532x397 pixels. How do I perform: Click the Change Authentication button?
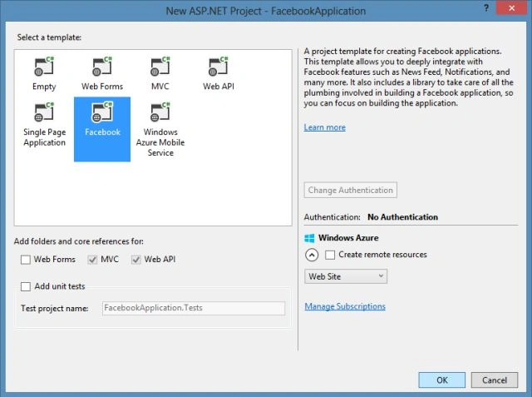point(351,191)
